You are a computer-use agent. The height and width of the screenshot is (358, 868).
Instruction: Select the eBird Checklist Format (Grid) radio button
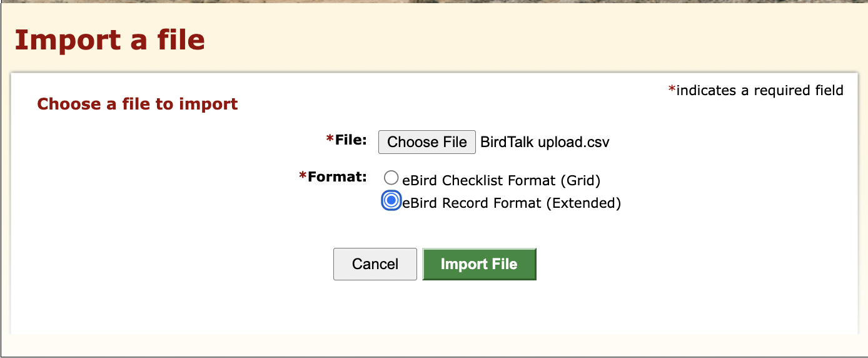pyautogui.click(x=391, y=178)
